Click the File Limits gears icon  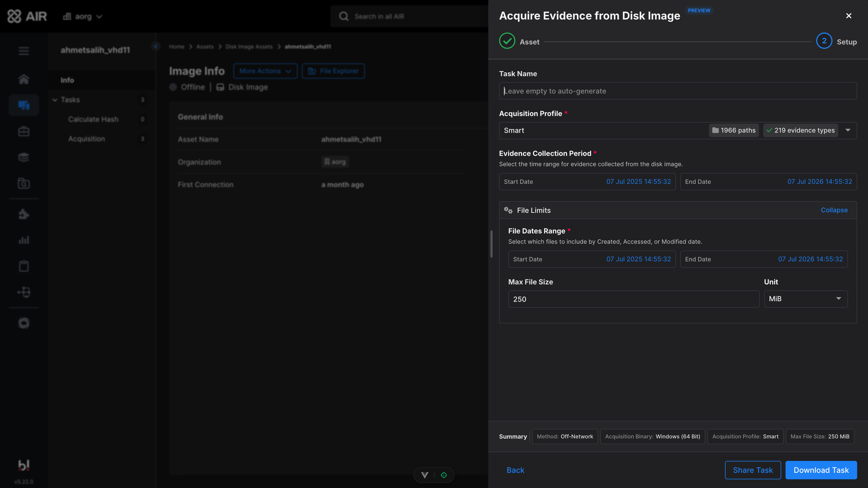pos(508,210)
